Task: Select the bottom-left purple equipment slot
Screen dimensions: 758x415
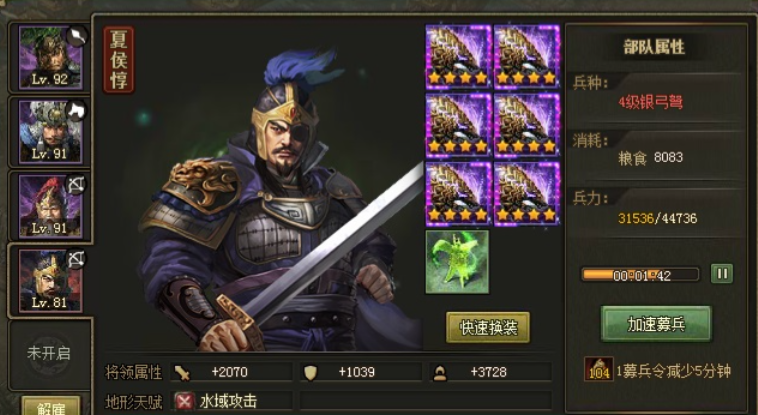Action: tap(458, 194)
